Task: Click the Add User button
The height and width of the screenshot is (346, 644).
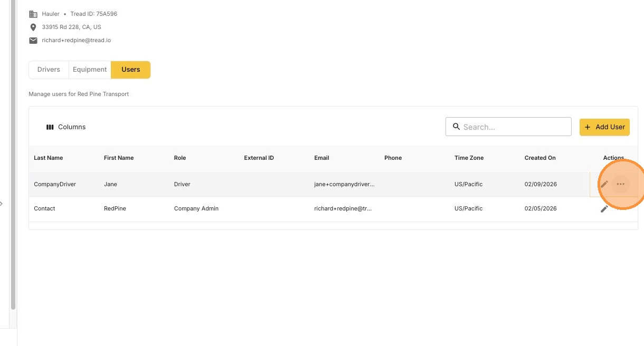Action: click(x=604, y=127)
